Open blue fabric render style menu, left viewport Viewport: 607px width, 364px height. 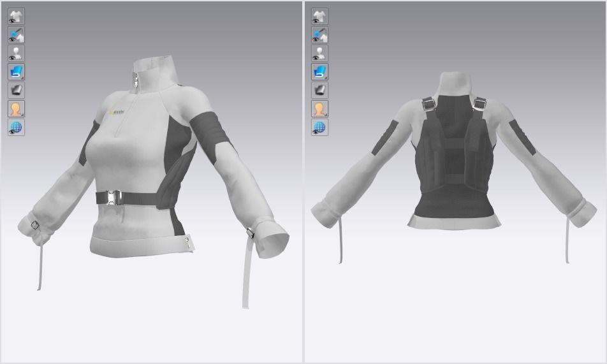(17, 71)
